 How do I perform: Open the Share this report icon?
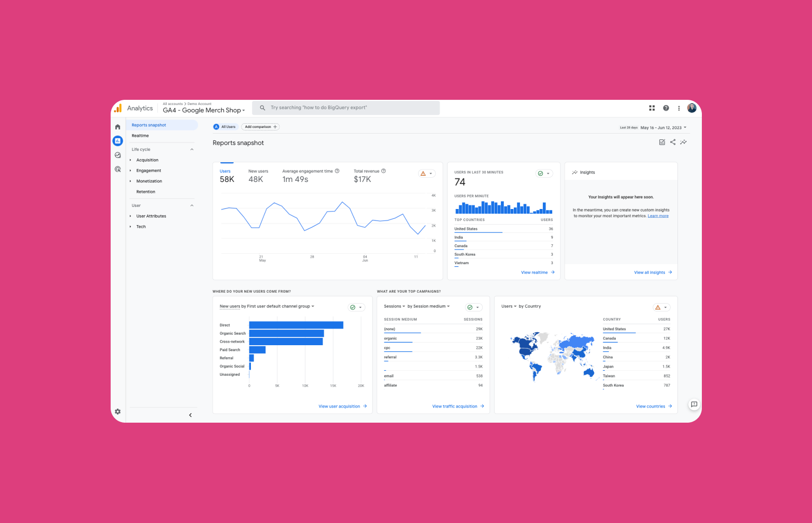coord(673,142)
